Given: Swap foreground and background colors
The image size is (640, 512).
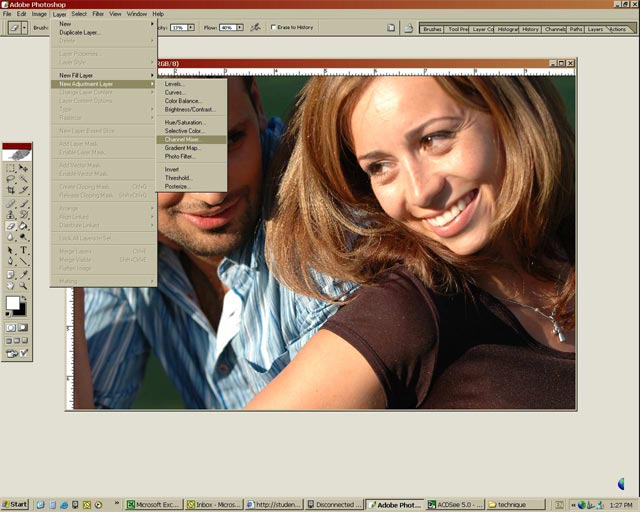Looking at the screenshot, I should coord(24,298).
